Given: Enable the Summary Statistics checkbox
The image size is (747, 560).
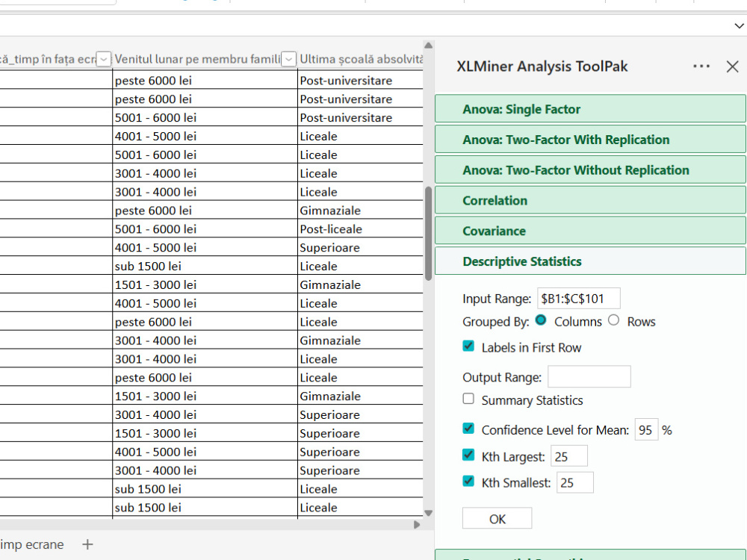Looking at the screenshot, I should coord(468,399).
